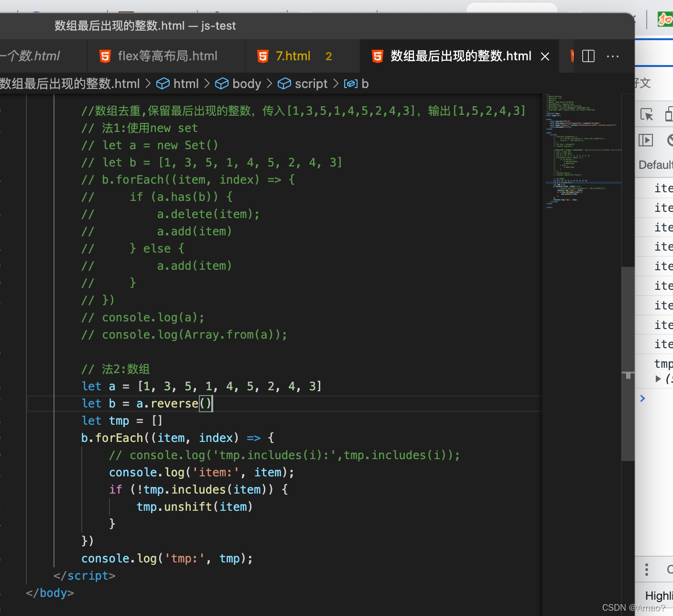Click 'tmp.unshift(item)' in the code
Screen dimensions: 673x616
[195, 507]
